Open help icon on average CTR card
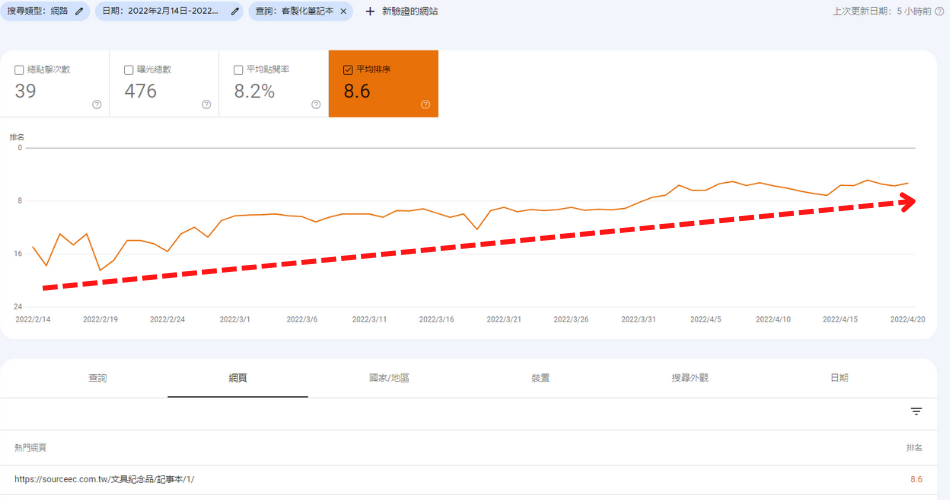Screen dimensions: 950x500 (x=316, y=104)
